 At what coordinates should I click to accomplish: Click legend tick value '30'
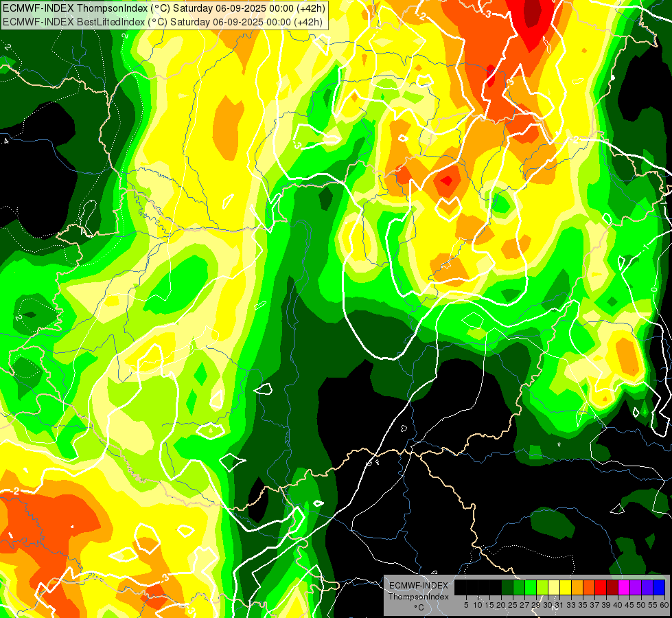[548, 605]
